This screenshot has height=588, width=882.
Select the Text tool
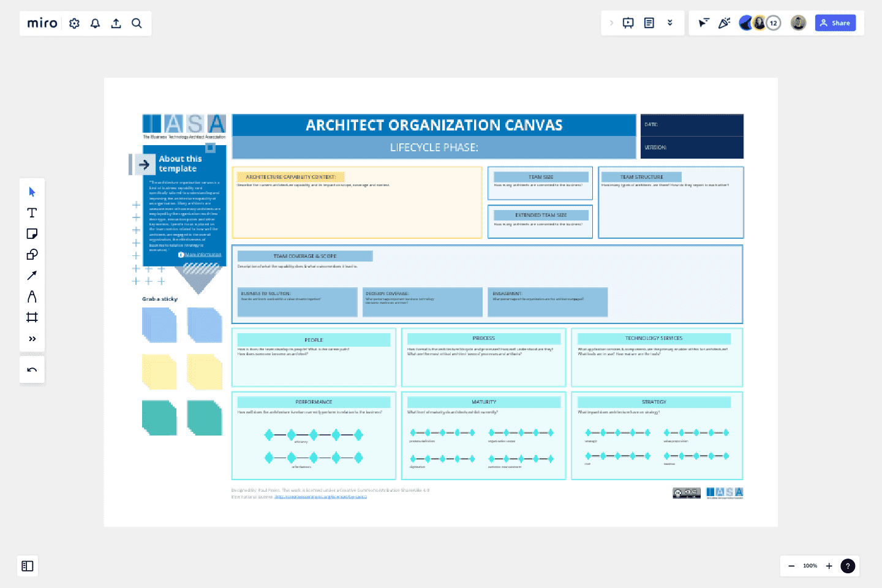point(32,213)
